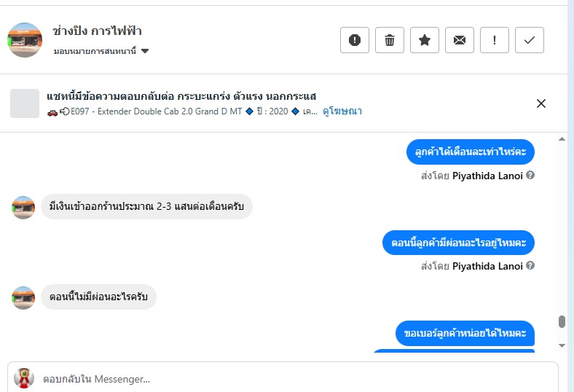Star this conversation as follow-up
Screen dimensions: 574x392
(425, 40)
